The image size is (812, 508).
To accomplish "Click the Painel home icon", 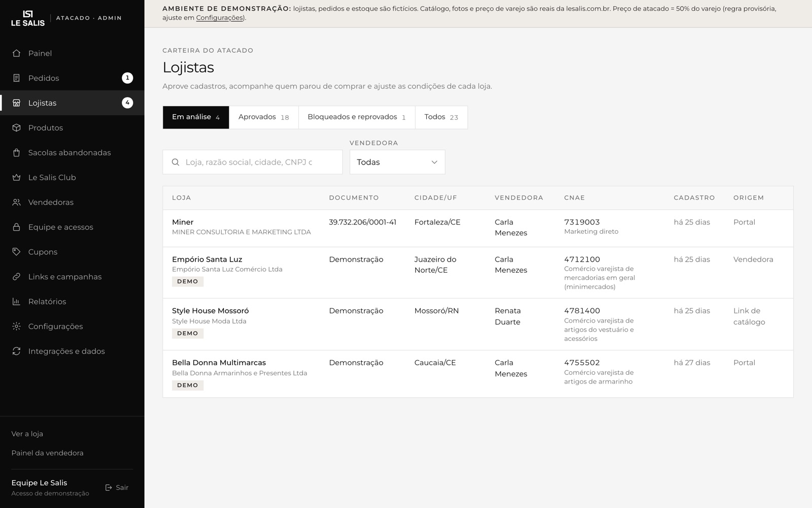I will pyautogui.click(x=16, y=53).
